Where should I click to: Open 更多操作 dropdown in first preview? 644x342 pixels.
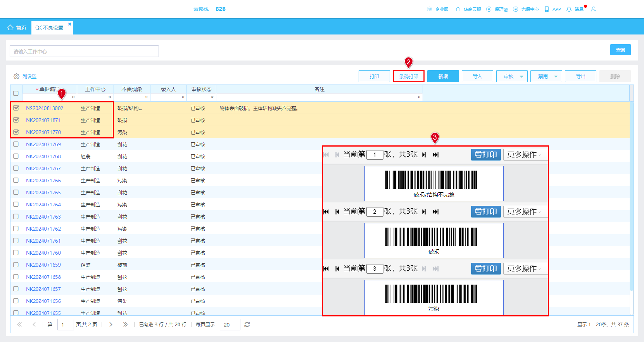[524, 155]
